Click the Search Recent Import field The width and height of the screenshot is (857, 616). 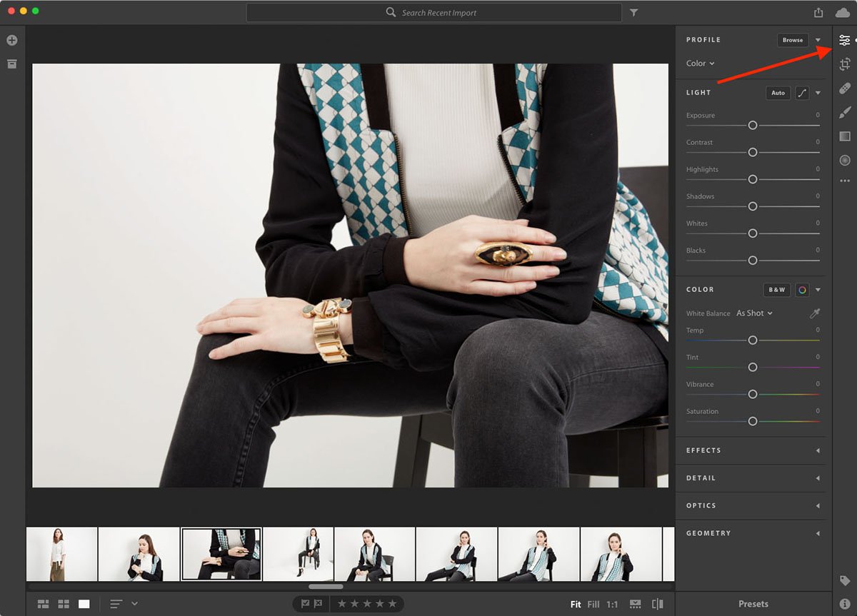coord(438,13)
